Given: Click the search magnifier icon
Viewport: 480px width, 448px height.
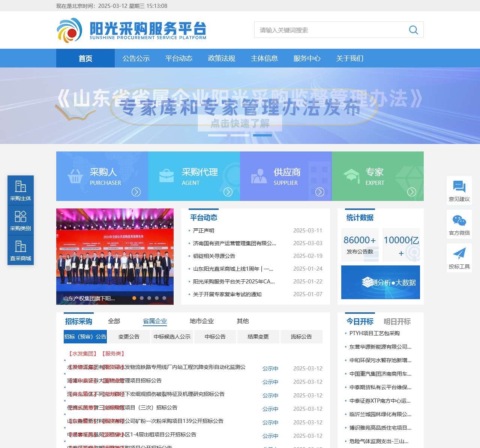Looking at the screenshot, I should tap(413, 30).
